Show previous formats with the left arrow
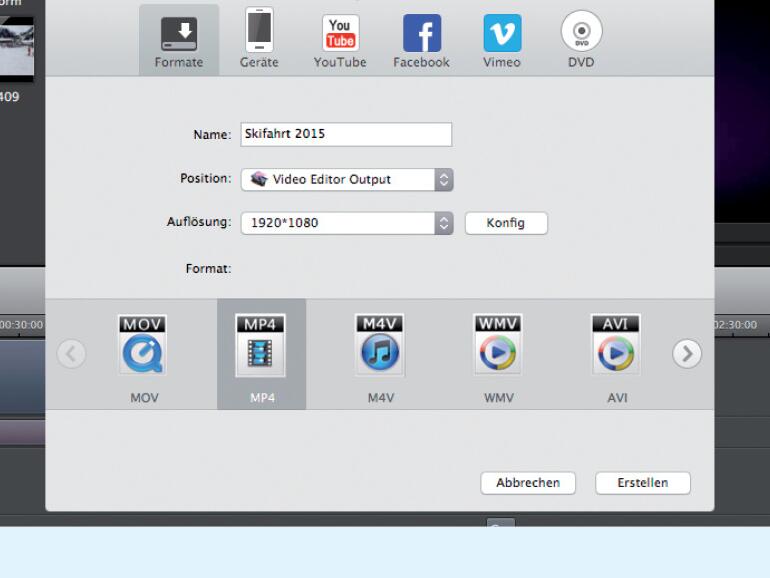770x578 pixels. pyautogui.click(x=71, y=354)
